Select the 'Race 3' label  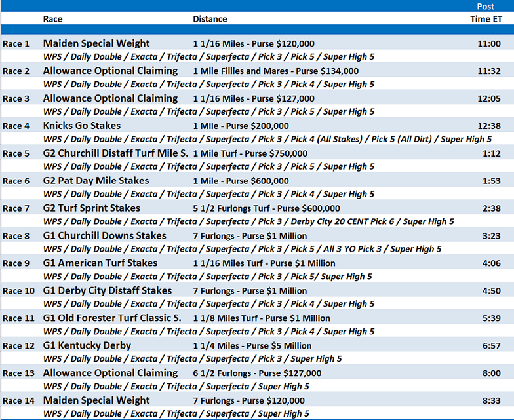pos(16,98)
